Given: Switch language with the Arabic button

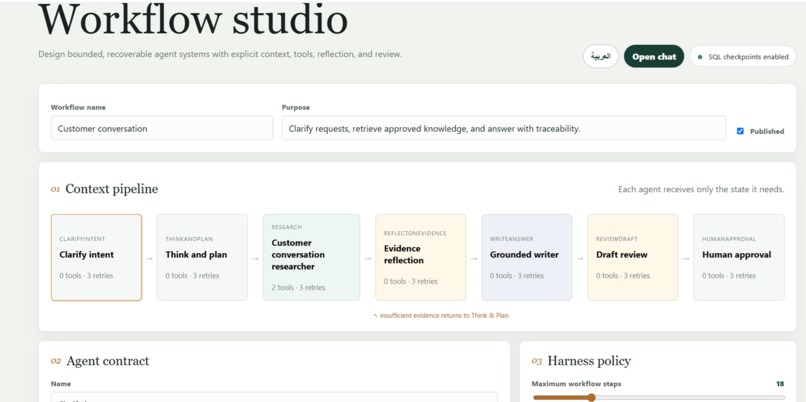Looking at the screenshot, I should coord(600,57).
